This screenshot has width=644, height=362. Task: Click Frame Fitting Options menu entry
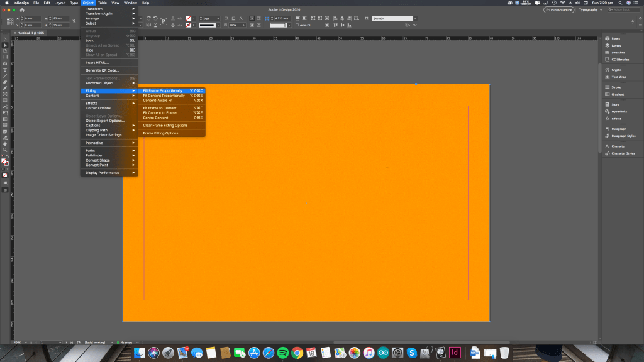(162, 133)
